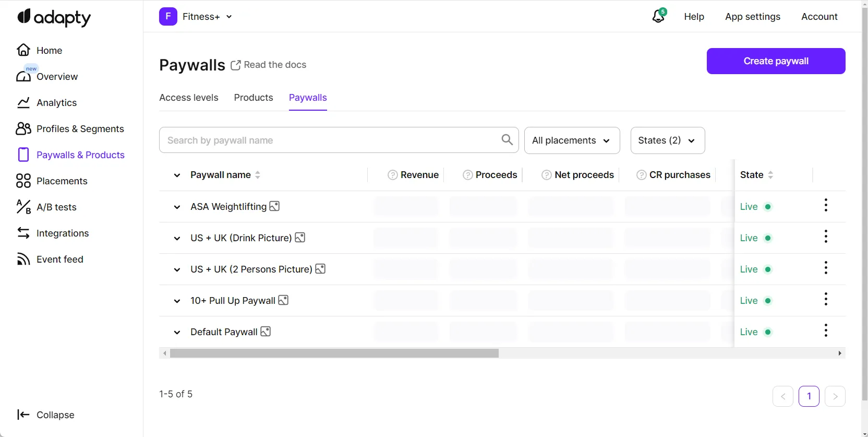Collapse the left sidebar
The width and height of the screenshot is (868, 437).
coord(46,415)
